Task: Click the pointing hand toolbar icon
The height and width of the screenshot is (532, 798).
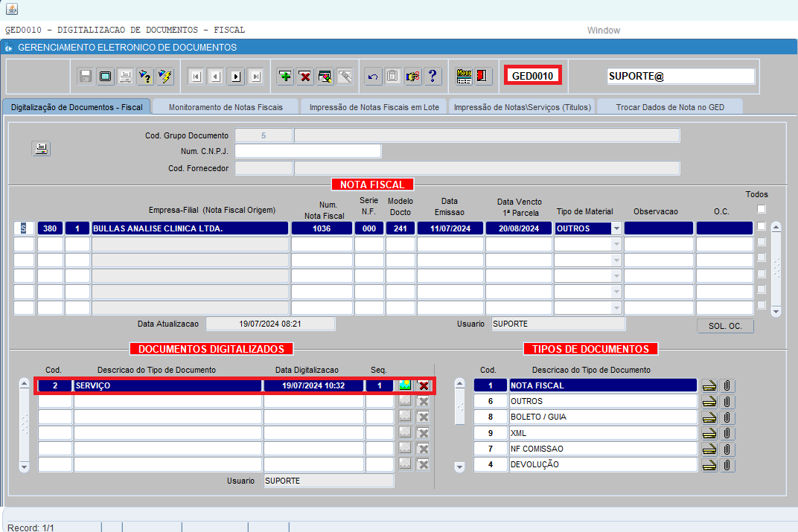Action: 412,77
